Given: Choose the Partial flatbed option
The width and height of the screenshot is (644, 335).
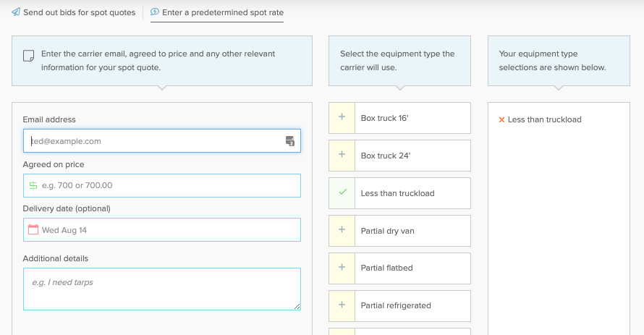Looking at the screenshot, I should click(x=399, y=268).
